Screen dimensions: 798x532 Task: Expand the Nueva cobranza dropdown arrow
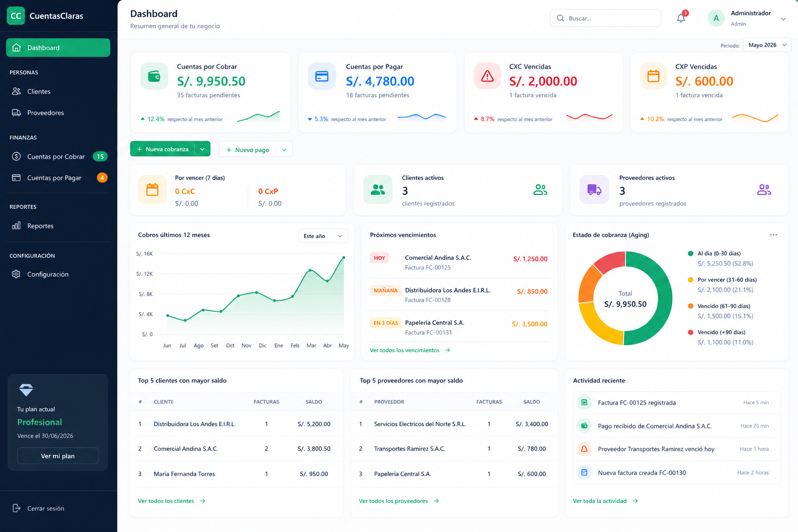[x=202, y=149]
